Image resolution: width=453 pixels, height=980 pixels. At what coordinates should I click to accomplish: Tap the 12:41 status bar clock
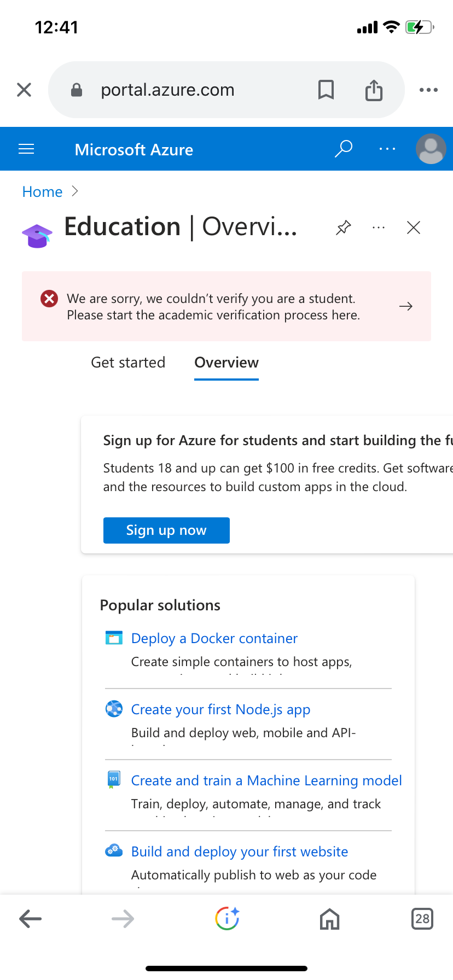point(57,27)
